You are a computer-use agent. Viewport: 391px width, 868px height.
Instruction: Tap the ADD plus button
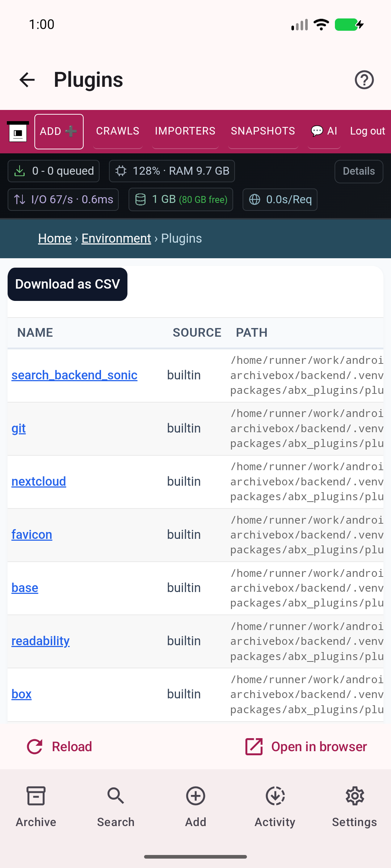click(59, 132)
